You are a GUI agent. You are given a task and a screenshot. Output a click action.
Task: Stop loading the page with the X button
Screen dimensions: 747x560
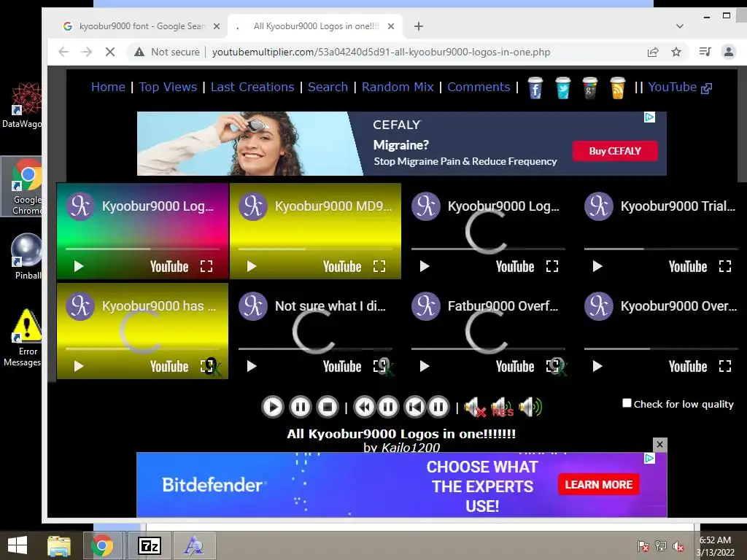coord(110,52)
